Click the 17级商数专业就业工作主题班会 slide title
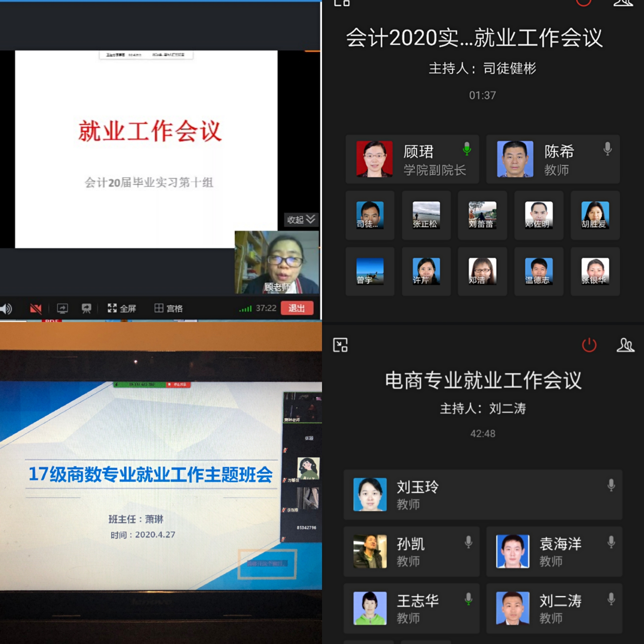The width and height of the screenshot is (644, 644). pyautogui.click(x=151, y=474)
